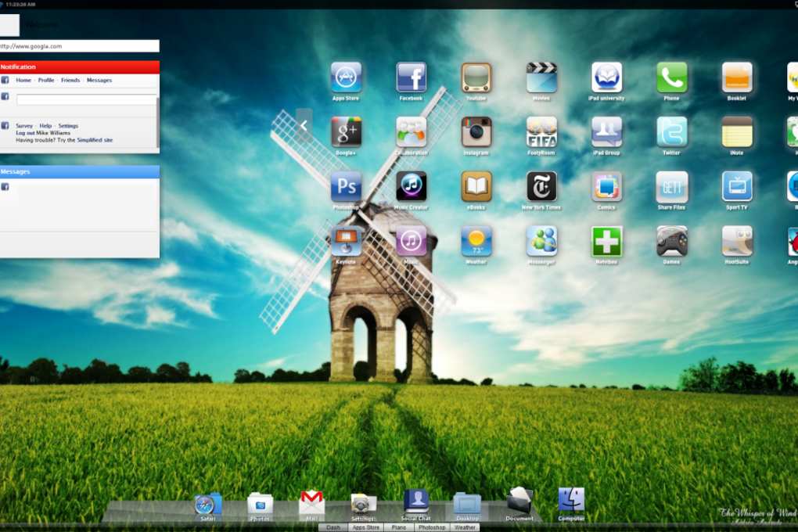Screen dimensions: 798x532
Task: Open the Movies clapperboard icon
Action: pyautogui.click(x=541, y=77)
